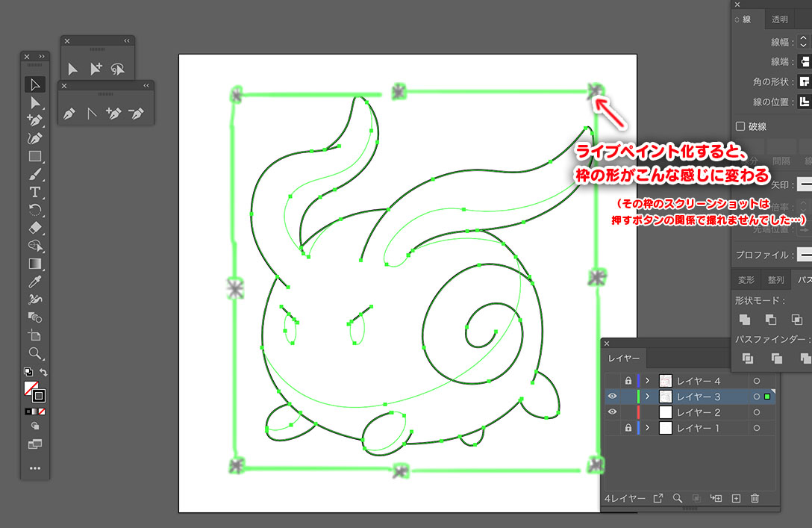Locate object with magnifier in layers panel
The width and height of the screenshot is (812, 528).
tap(678, 498)
